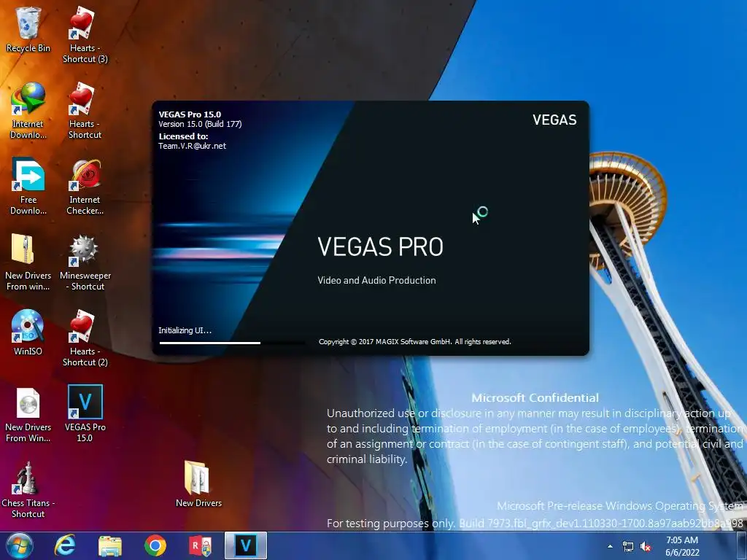Image resolution: width=747 pixels, height=560 pixels.
Task: Click the red R application taskbar icon
Action: pos(201,545)
